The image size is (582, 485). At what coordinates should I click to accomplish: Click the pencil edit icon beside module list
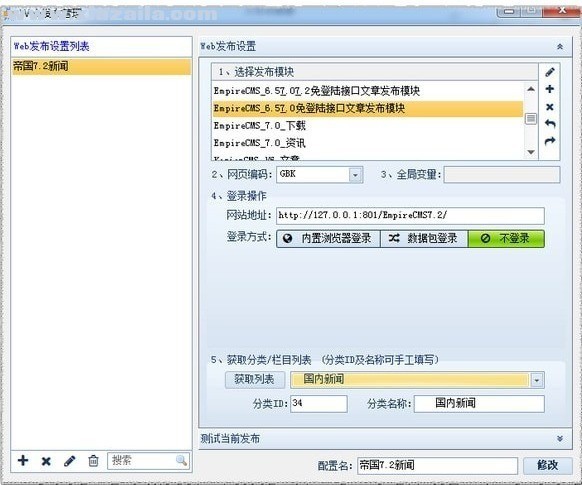point(550,72)
